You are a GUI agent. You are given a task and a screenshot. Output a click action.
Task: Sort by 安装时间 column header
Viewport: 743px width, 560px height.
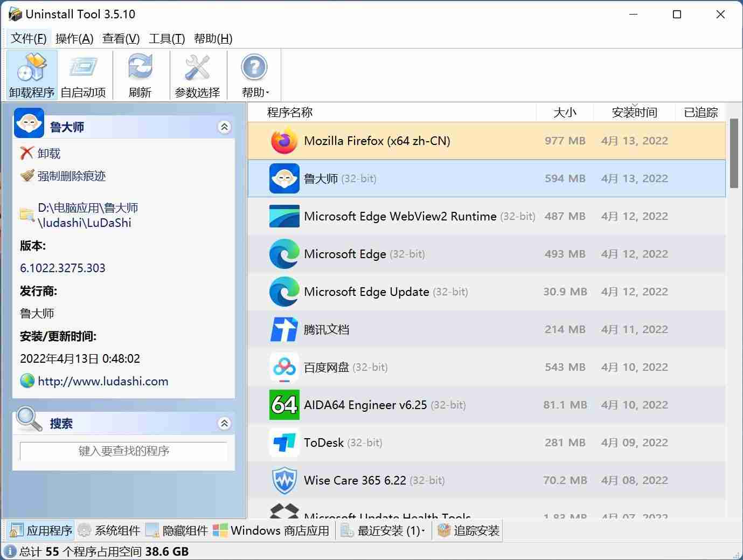(634, 112)
